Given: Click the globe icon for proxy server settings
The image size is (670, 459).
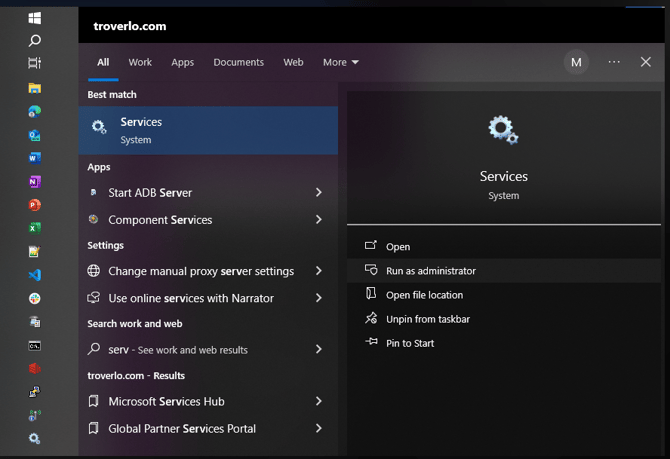Looking at the screenshot, I should click(94, 271).
